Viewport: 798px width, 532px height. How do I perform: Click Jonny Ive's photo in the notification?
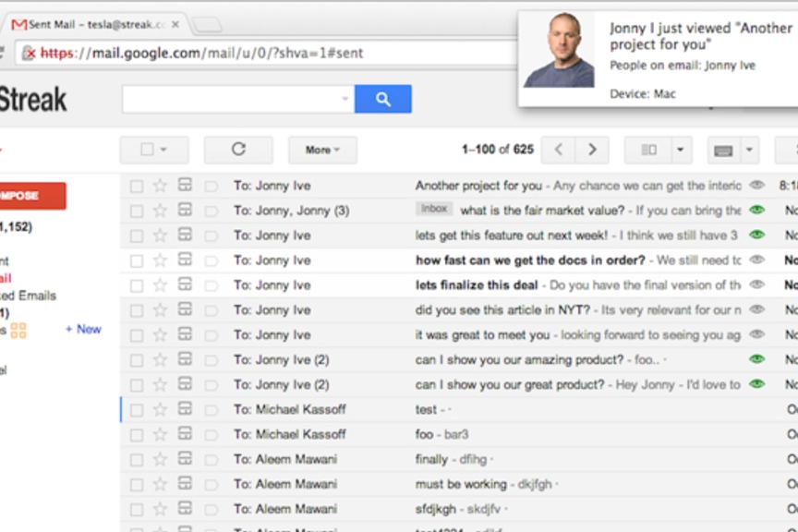[558, 50]
